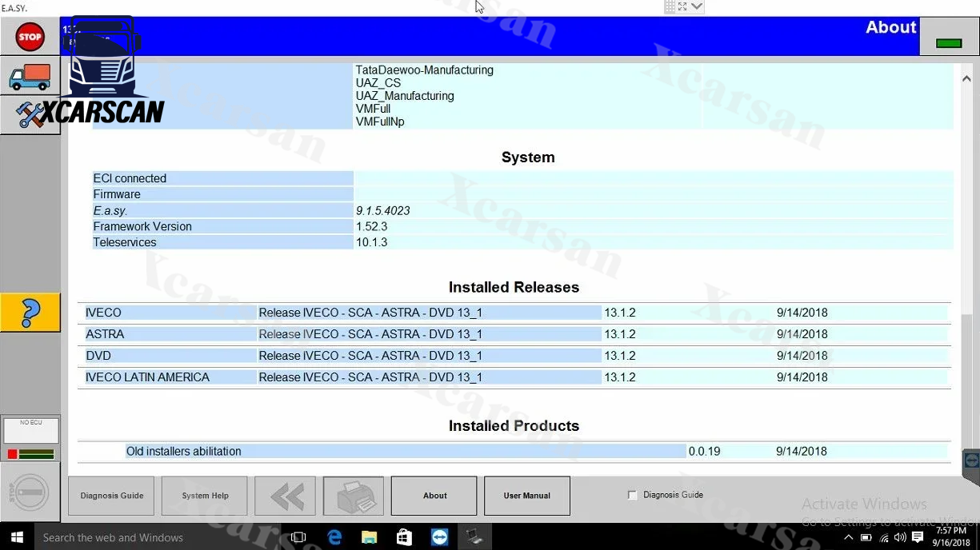Click the VMFullNp entry
The image size is (980, 550).
point(380,122)
